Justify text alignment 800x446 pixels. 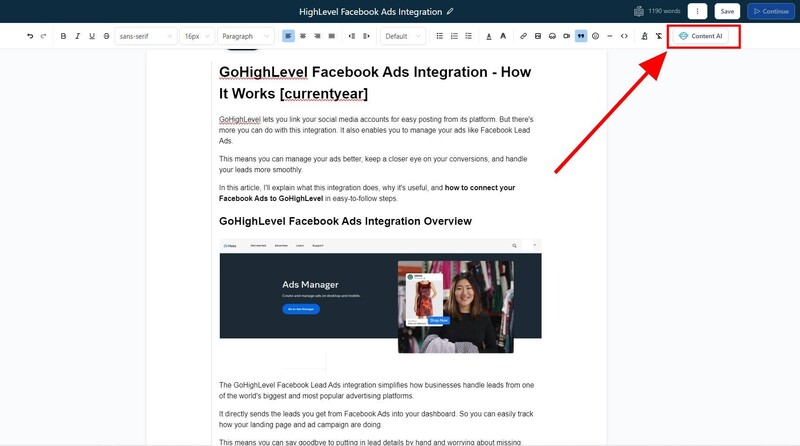[x=332, y=36]
